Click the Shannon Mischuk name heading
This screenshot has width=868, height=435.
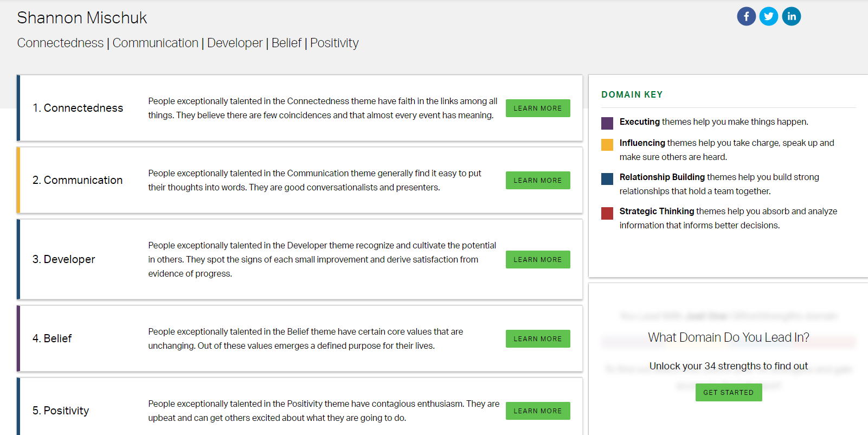[x=82, y=18]
